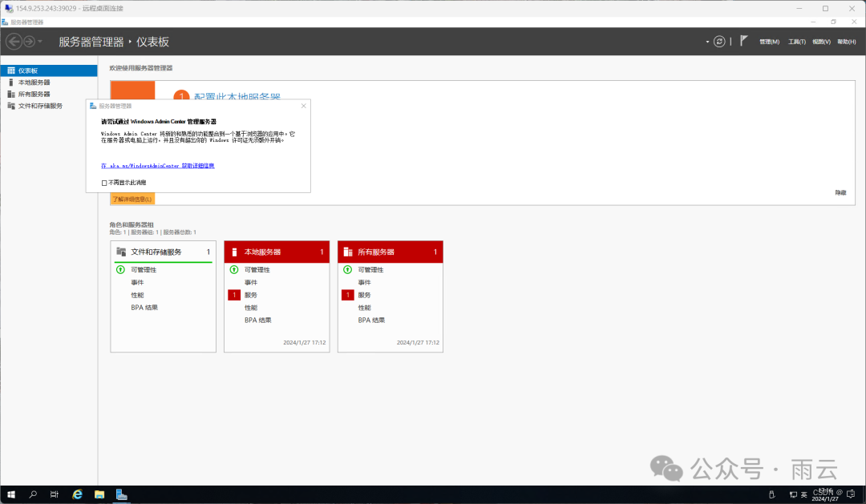Open the 视图(V) menu
Viewport: 866px width, 504px height.
[821, 42]
